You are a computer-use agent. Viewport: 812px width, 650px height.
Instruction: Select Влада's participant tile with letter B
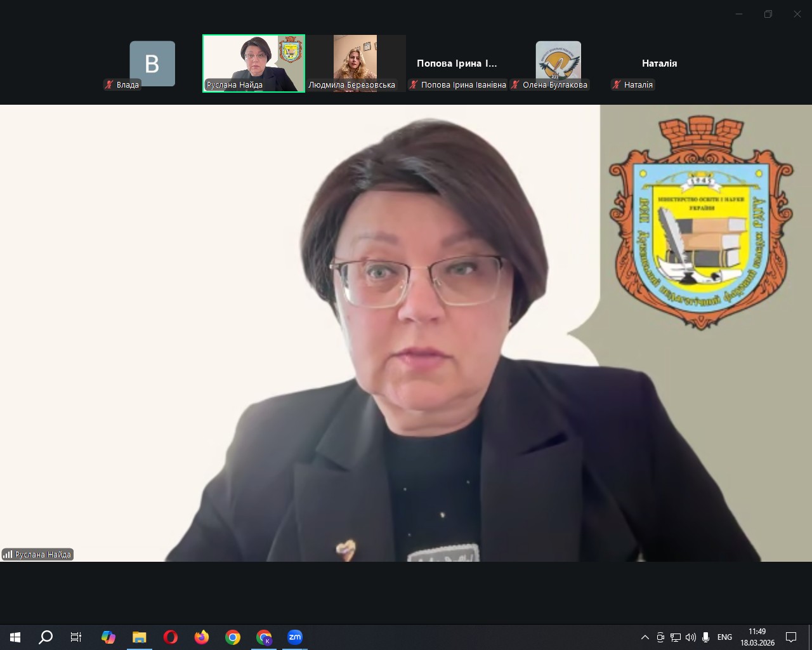pos(152,63)
